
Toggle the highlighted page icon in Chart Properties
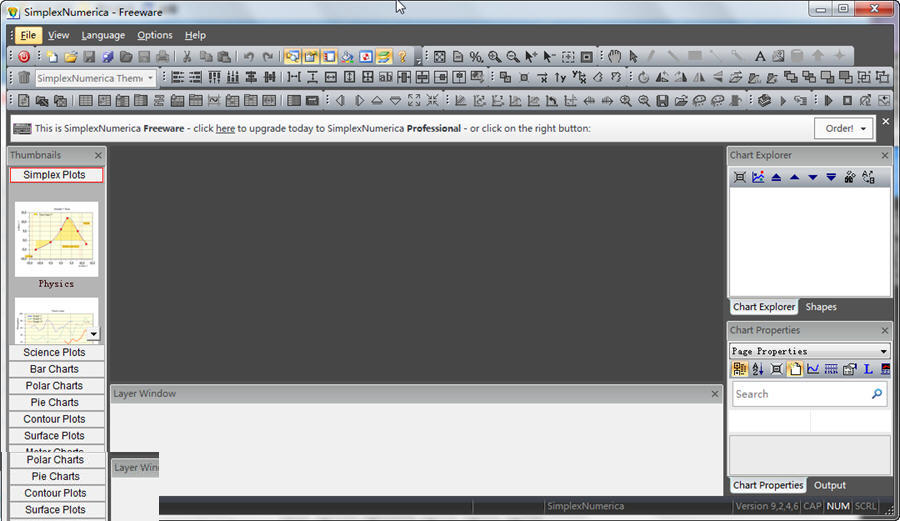click(794, 369)
